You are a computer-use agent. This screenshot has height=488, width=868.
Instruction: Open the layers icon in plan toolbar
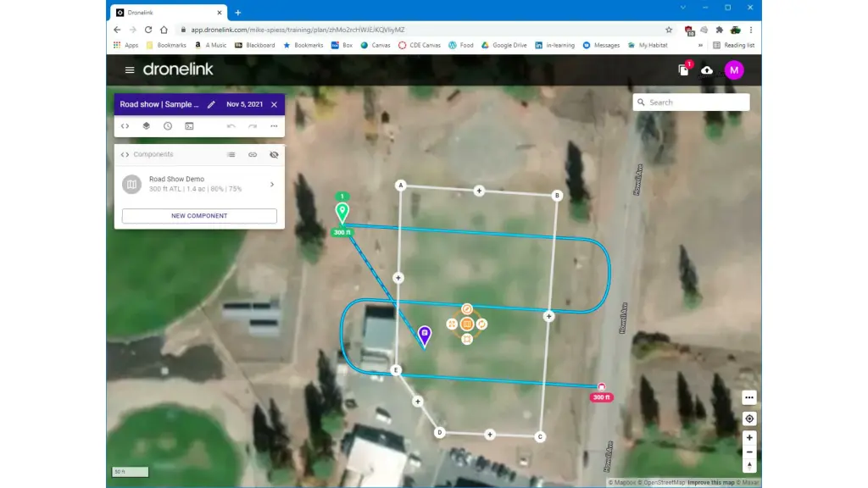[146, 126]
